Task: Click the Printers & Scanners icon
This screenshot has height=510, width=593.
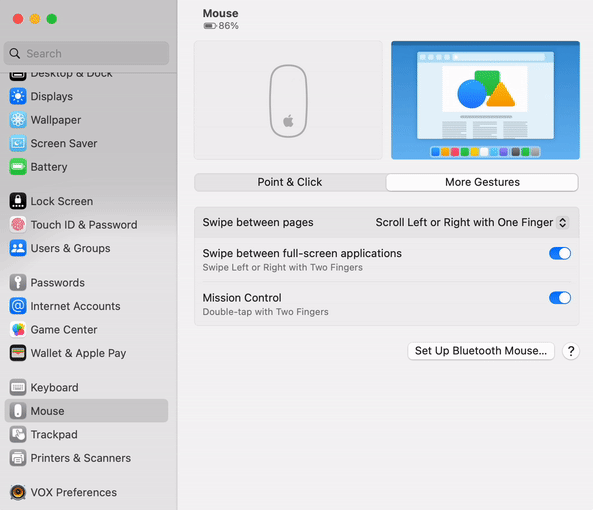Action: click(x=18, y=458)
